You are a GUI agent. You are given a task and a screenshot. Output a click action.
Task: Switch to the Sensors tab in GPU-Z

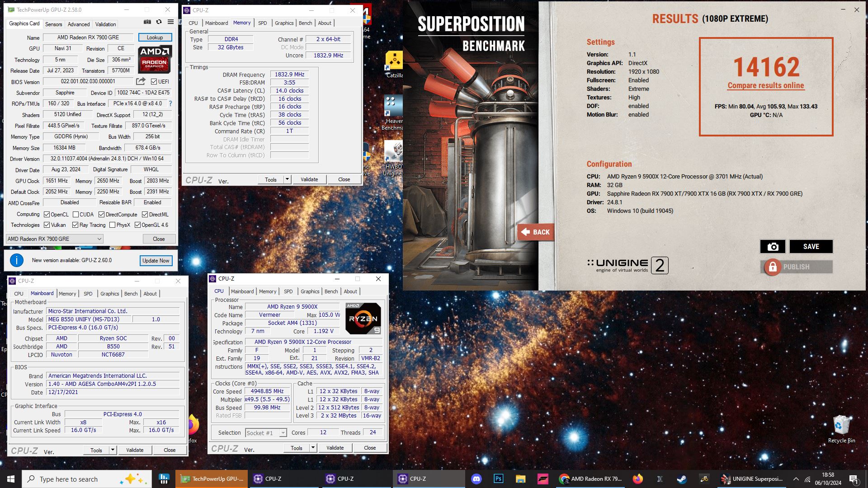tap(53, 24)
